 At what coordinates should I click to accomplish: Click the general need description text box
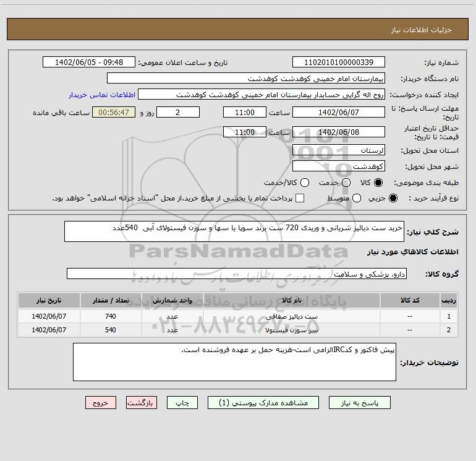click(234, 231)
